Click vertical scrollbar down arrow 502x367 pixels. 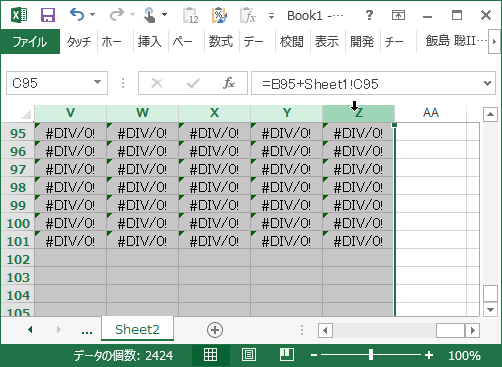(x=490, y=310)
